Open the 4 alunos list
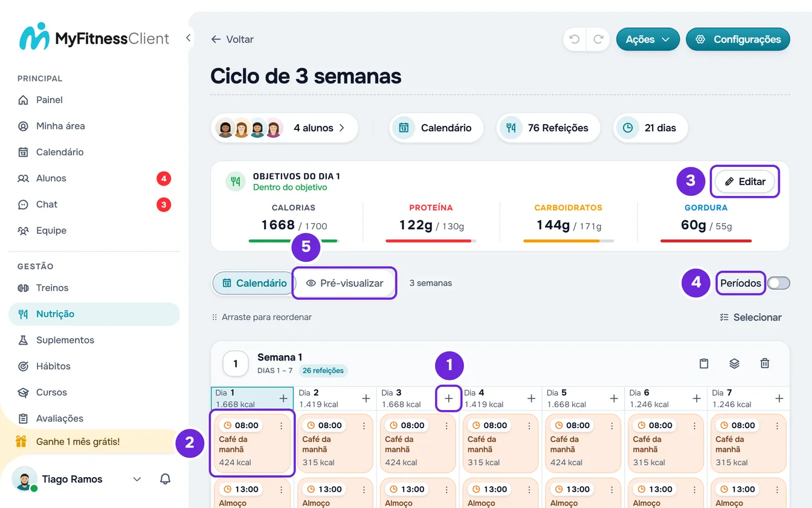The height and width of the screenshot is (508, 812). (285, 128)
